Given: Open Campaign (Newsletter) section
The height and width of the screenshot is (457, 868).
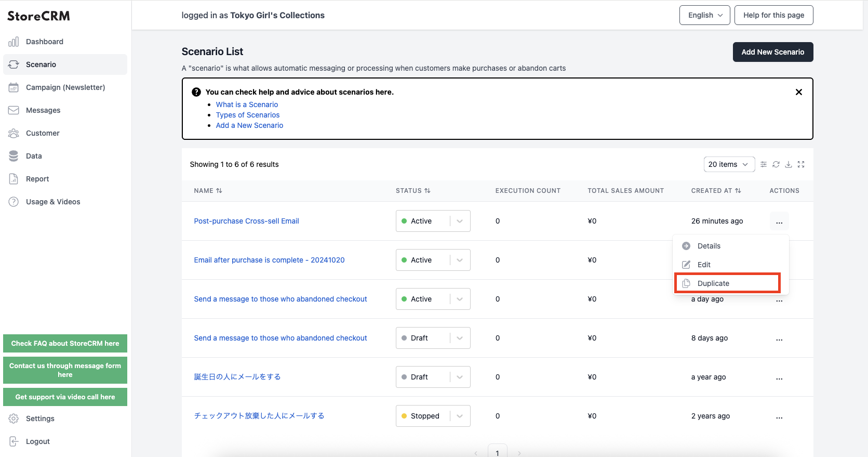Looking at the screenshot, I should [65, 87].
